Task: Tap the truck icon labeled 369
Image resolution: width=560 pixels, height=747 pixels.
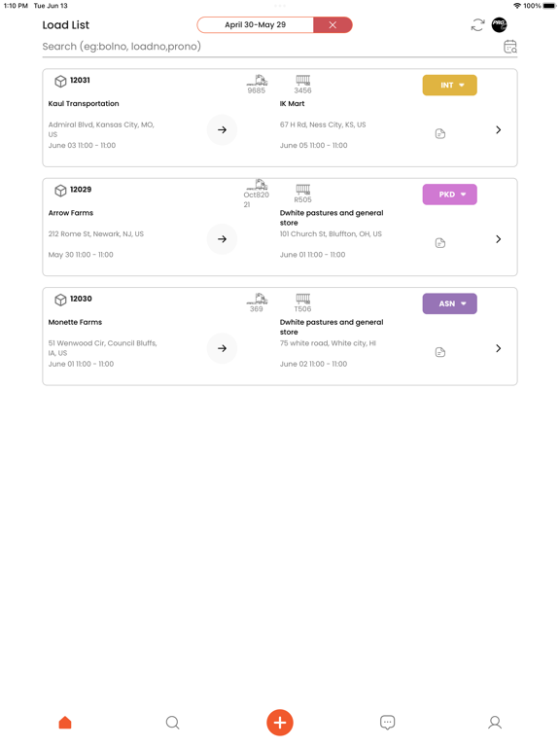Action: [257, 299]
